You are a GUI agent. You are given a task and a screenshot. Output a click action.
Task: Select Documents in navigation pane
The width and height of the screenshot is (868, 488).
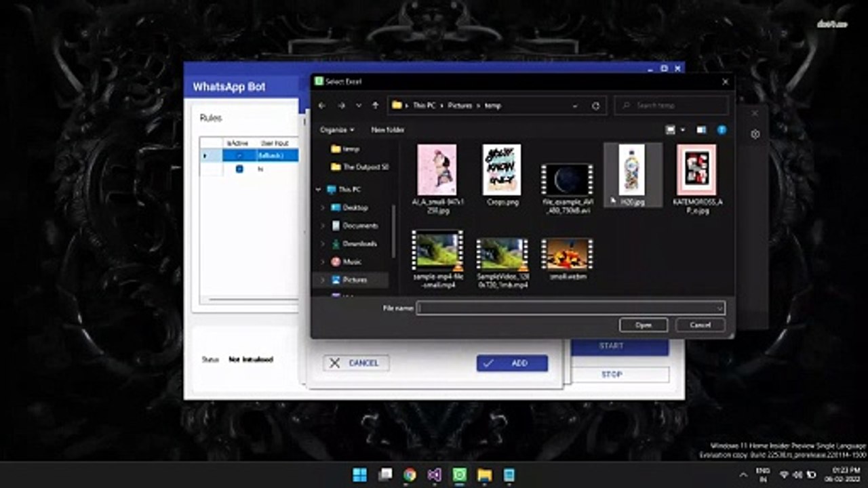click(355, 226)
